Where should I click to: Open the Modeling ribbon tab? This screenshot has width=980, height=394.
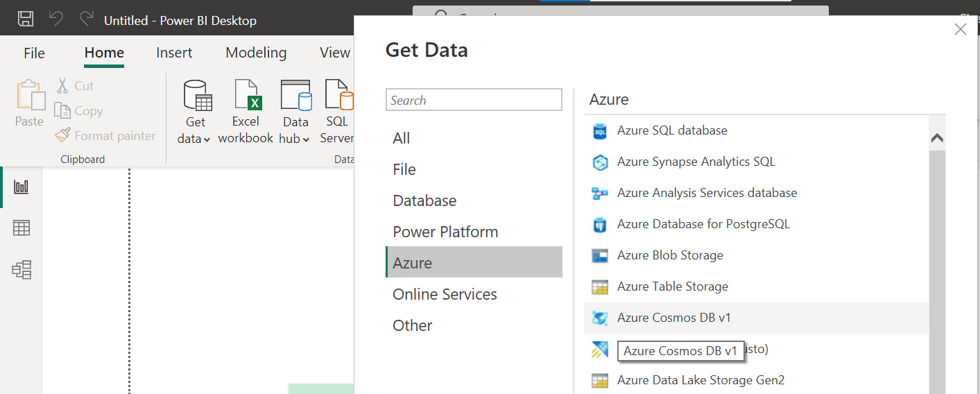256,53
